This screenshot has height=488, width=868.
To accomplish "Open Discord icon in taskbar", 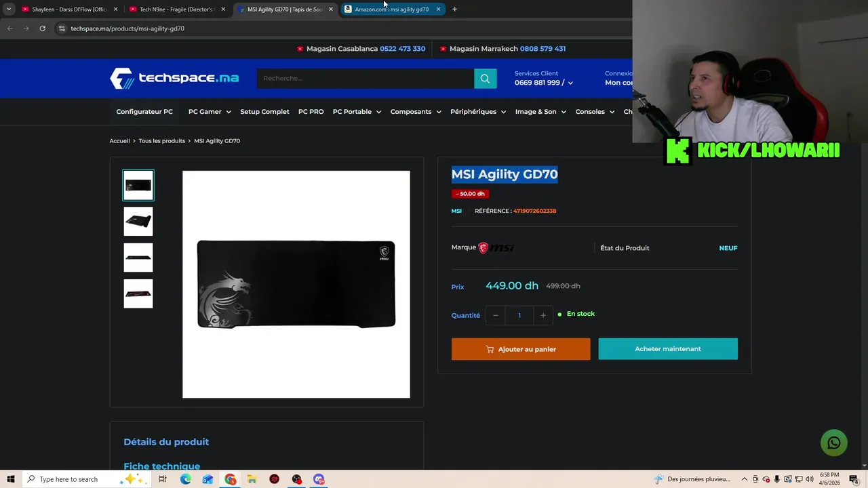I will [x=319, y=479].
